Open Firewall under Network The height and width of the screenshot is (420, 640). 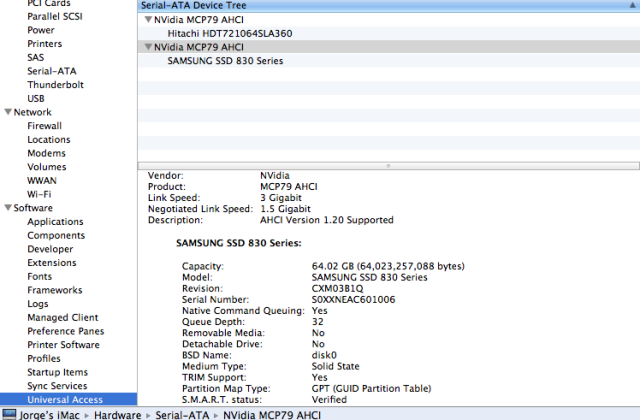click(x=44, y=126)
